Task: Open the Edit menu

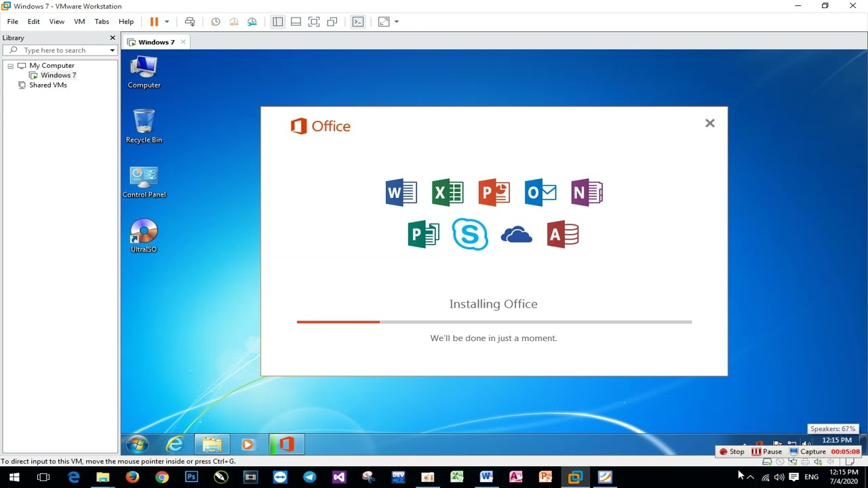Action: (x=34, y=22)
